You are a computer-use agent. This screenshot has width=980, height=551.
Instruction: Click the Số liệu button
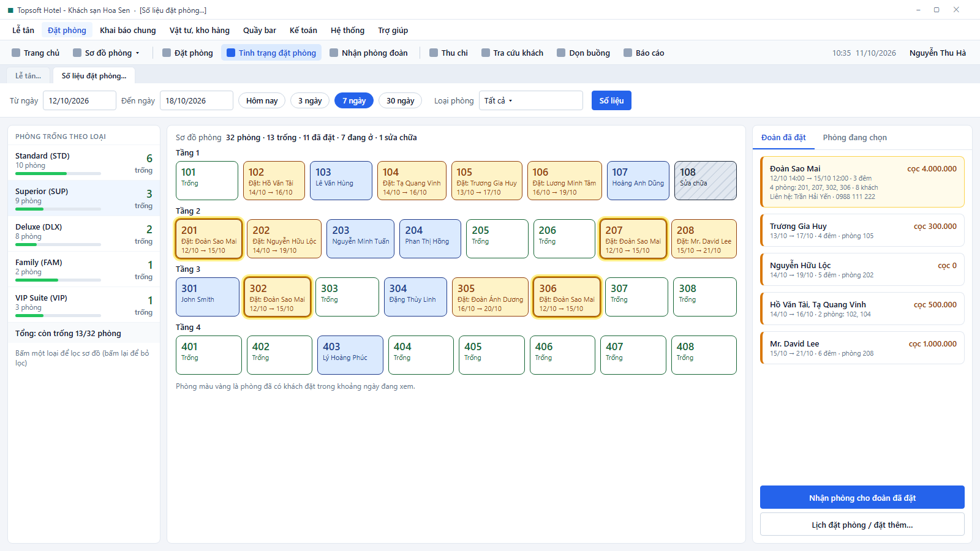pos(611,100)
